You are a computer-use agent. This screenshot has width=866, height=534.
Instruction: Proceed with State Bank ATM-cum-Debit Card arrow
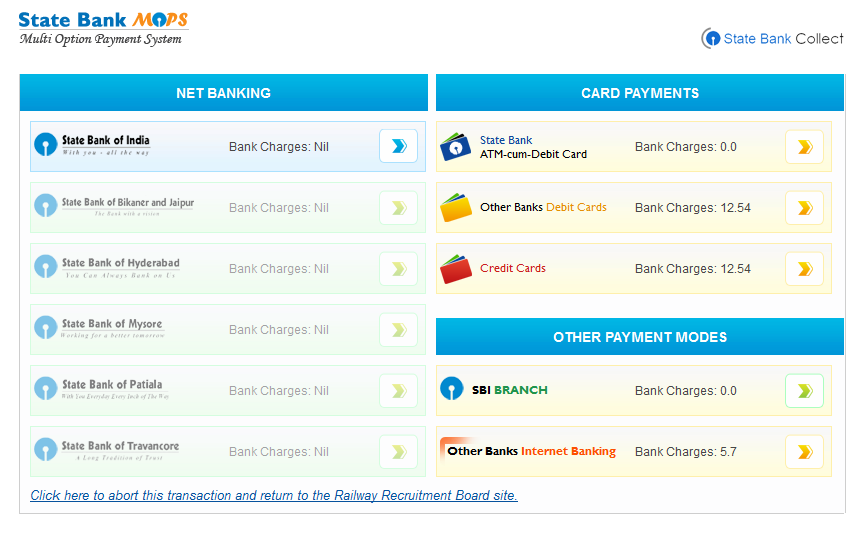tap(804, 147)
